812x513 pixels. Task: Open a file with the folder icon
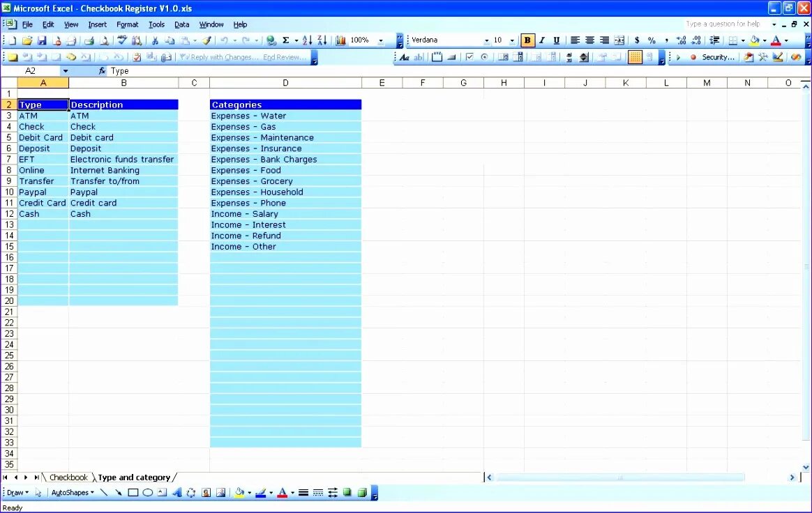tap(27, 40)
